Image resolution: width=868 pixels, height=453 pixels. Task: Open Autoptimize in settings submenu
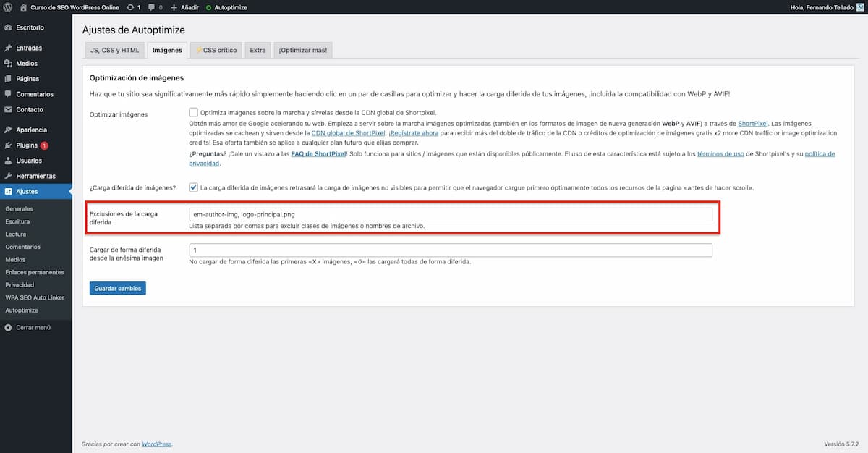click(22, 310)
